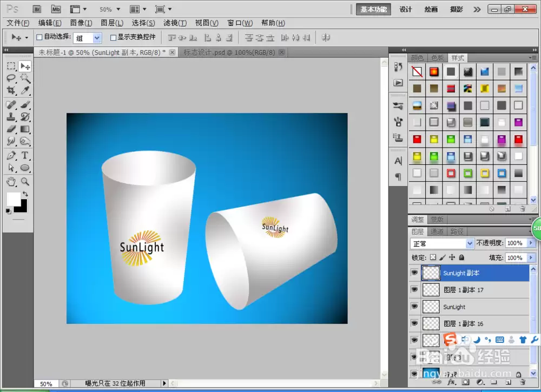The image size is (541, 392).
Task: Click the foreground white color swatch
Action: tap(14, 199)
